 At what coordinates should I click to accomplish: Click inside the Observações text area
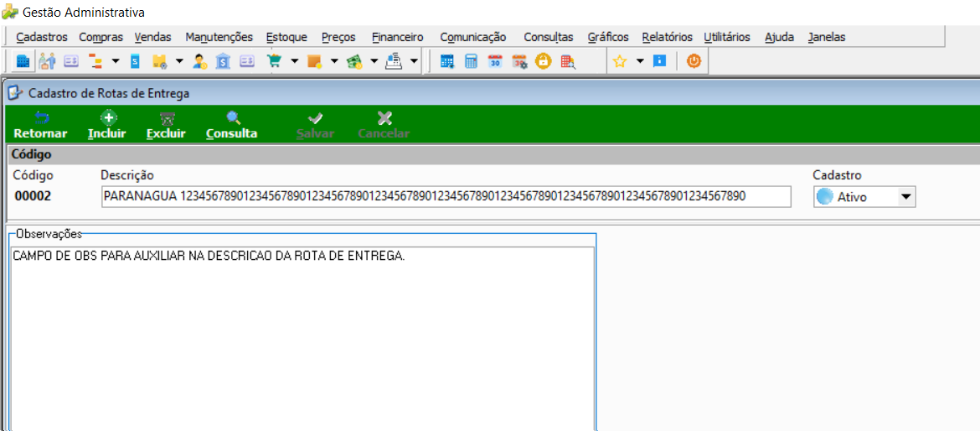pyautogui.click(x=302, y=339)
